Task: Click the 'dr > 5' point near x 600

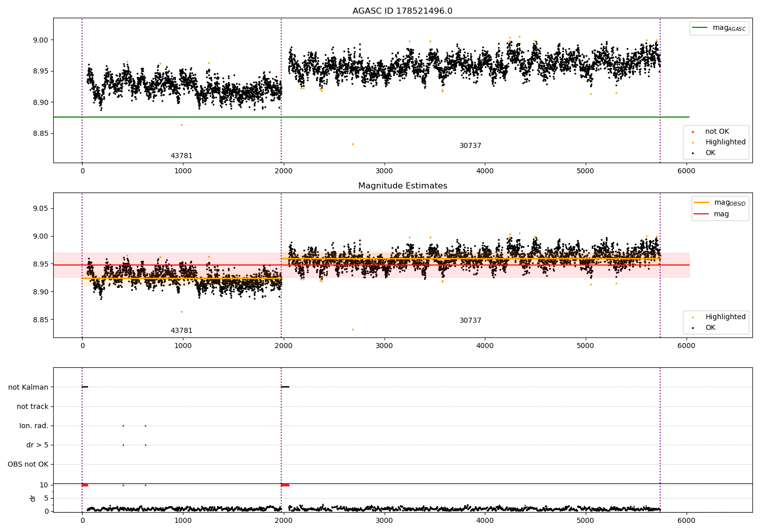Action: 145,445
